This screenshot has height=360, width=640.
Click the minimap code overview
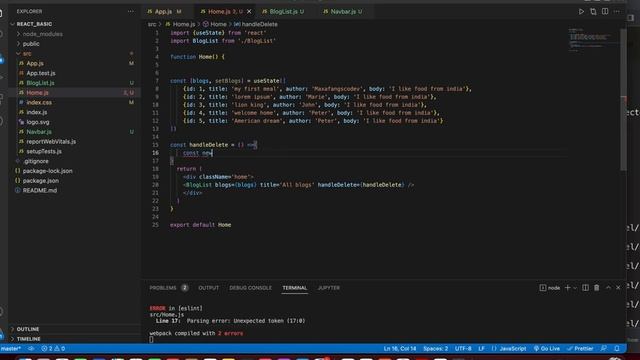[593, 40]
